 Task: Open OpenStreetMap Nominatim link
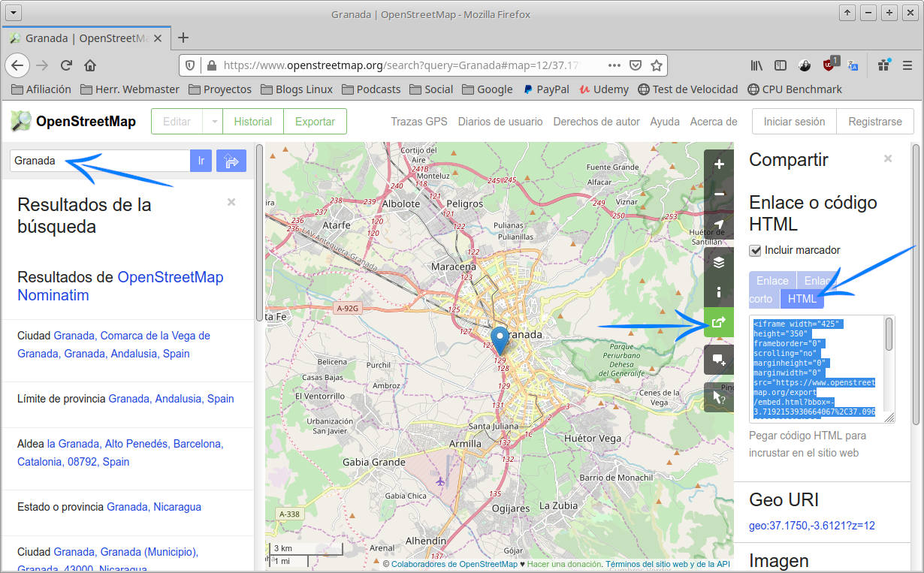point(120,286)
